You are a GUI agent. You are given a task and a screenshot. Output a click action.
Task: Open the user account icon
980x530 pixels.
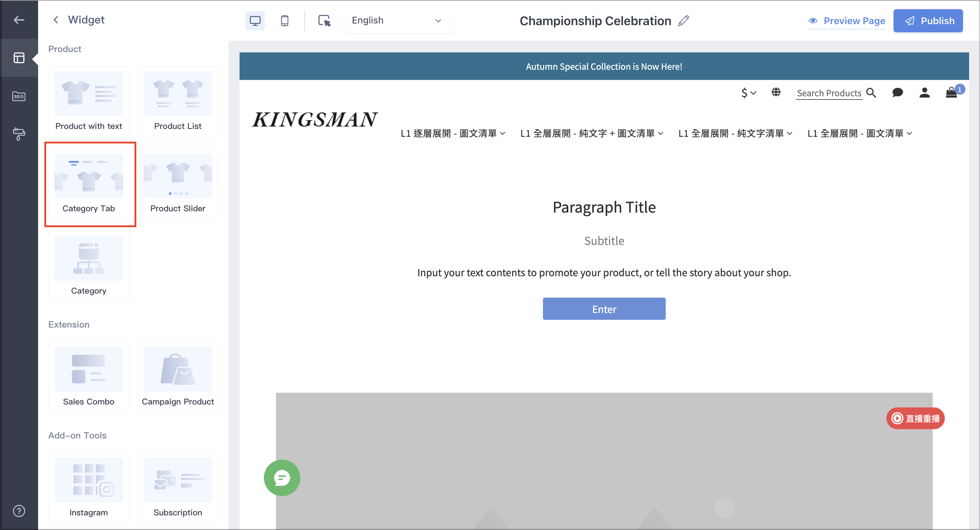[x=925, y=93]
